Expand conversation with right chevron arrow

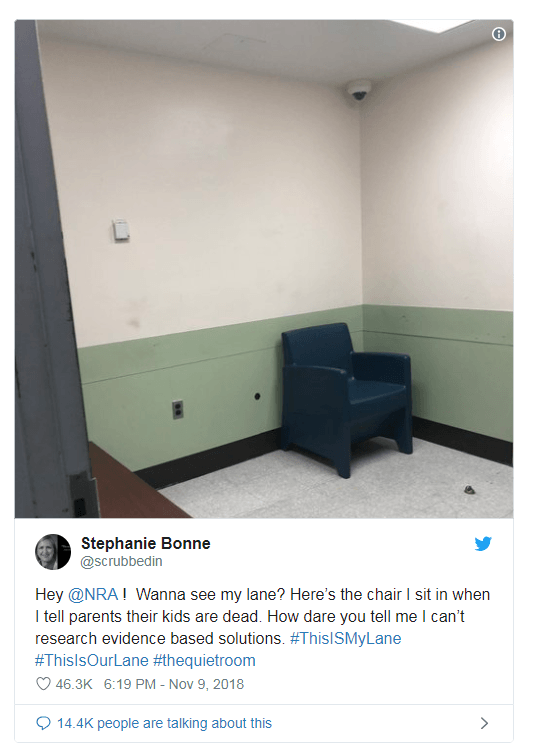(x=484, y=723)
